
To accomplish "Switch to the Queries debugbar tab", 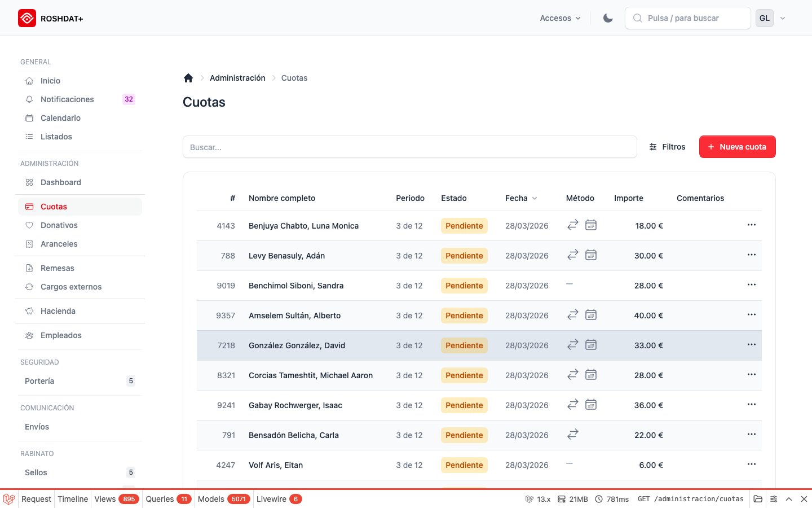I will [x=160, y=499].
